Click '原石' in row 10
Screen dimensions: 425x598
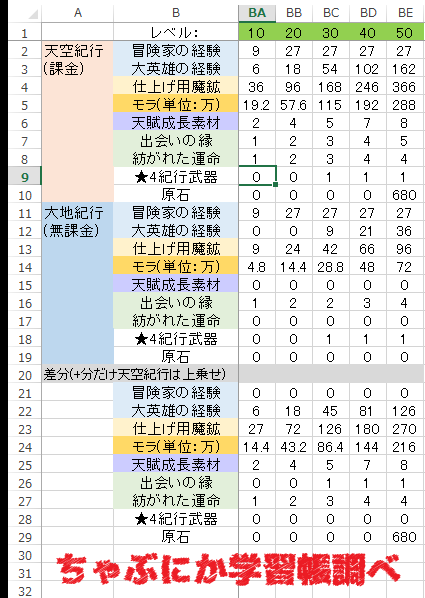[176, 195]
